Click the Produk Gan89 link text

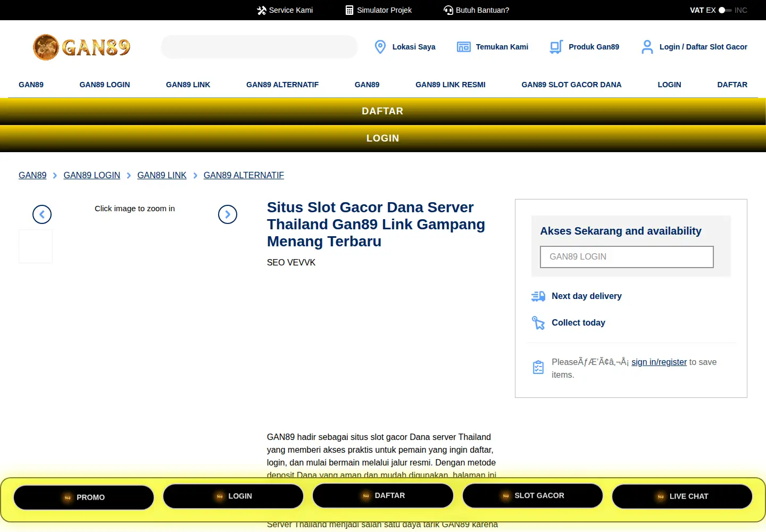coord(594,47)
